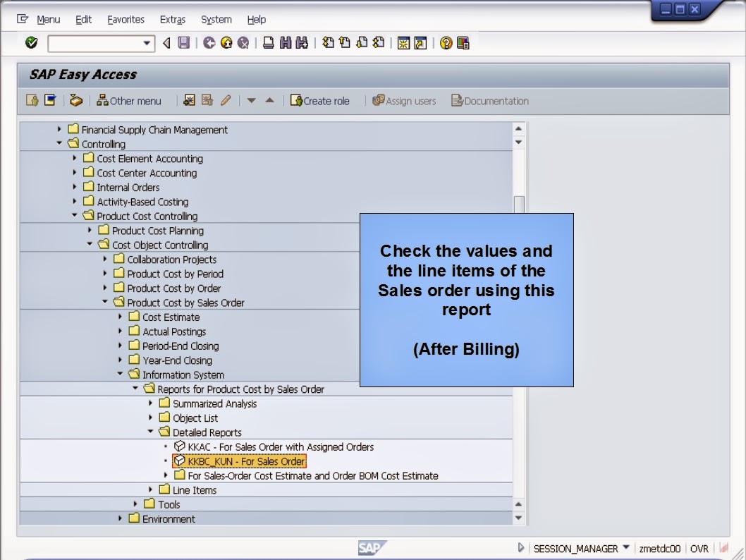Click the Next Page icon

362,43
